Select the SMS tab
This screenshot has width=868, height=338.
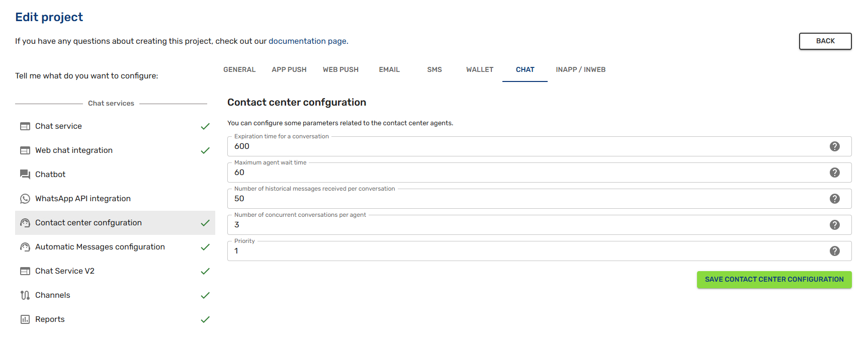(435, 70)
